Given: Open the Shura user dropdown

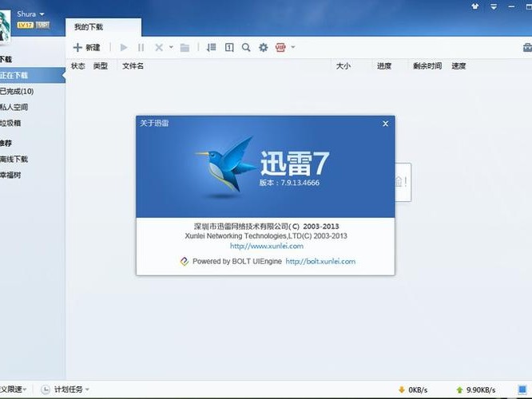Looking at the screenshot, I should [30, 14].
